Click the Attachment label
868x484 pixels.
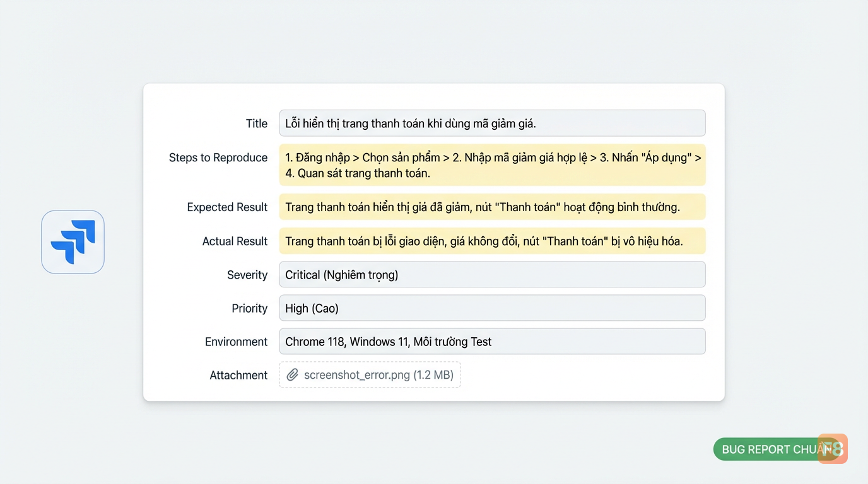238,375
